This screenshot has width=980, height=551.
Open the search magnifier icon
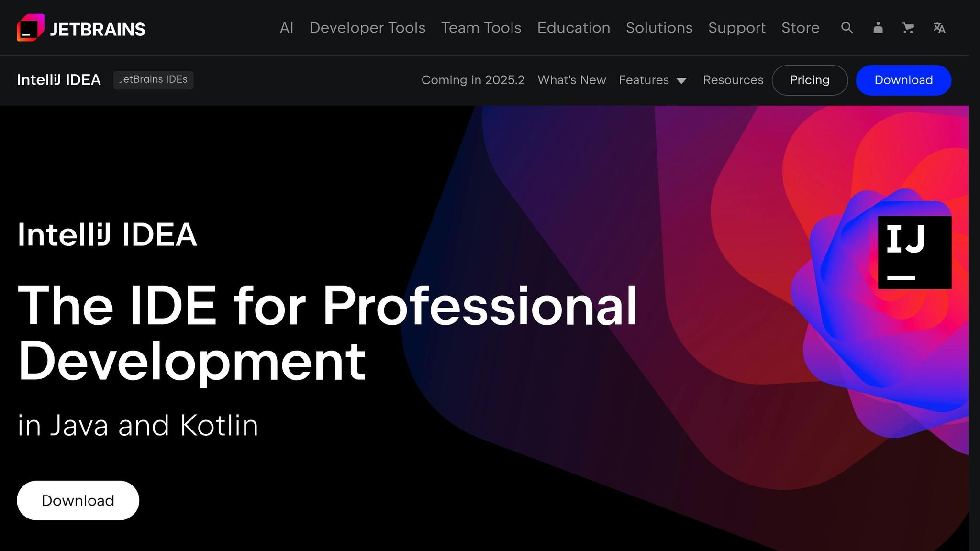coord(847,28)
